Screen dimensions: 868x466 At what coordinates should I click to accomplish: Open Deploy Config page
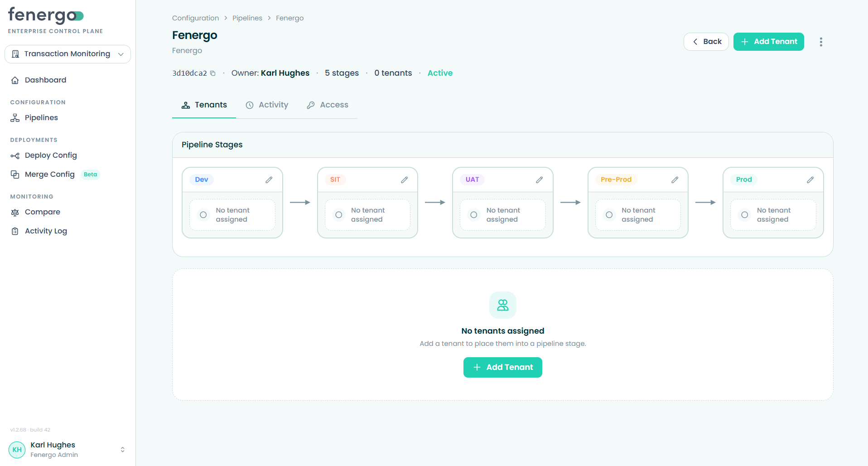[x=51, y=155]
